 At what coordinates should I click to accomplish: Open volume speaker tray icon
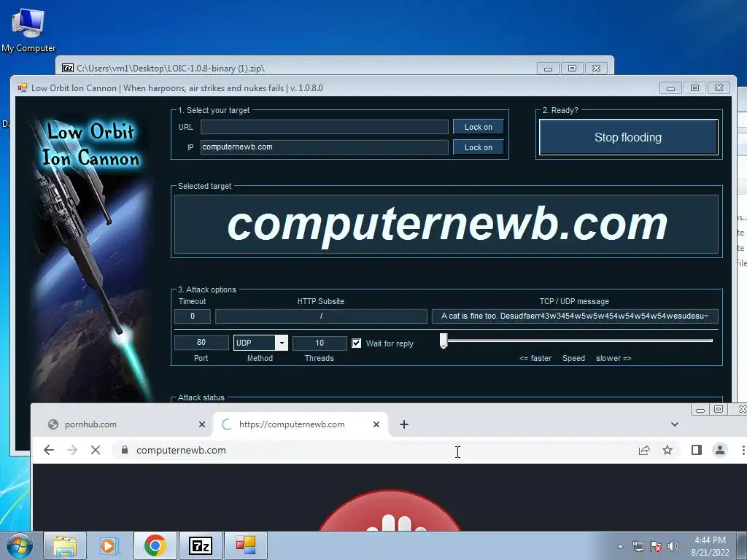pos(673,546)
